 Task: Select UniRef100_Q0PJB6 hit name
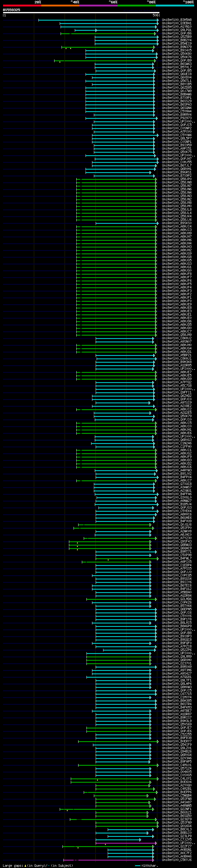pyautogui.click(x=177, y=33)
